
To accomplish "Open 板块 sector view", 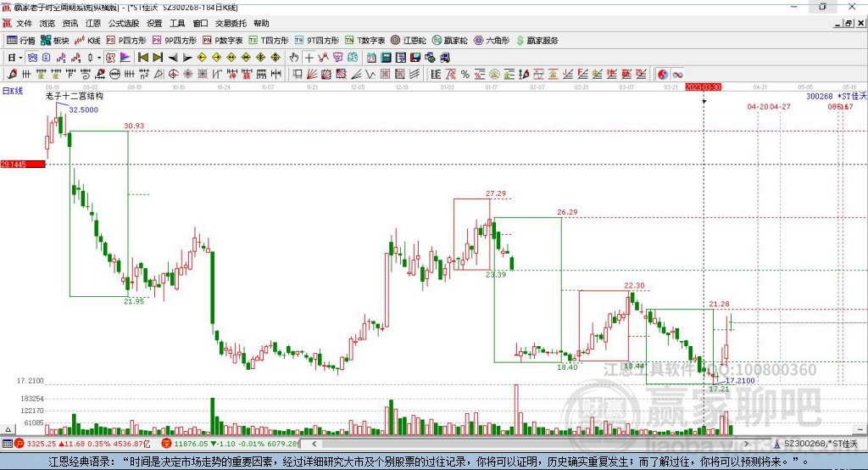I will point(55,41).
